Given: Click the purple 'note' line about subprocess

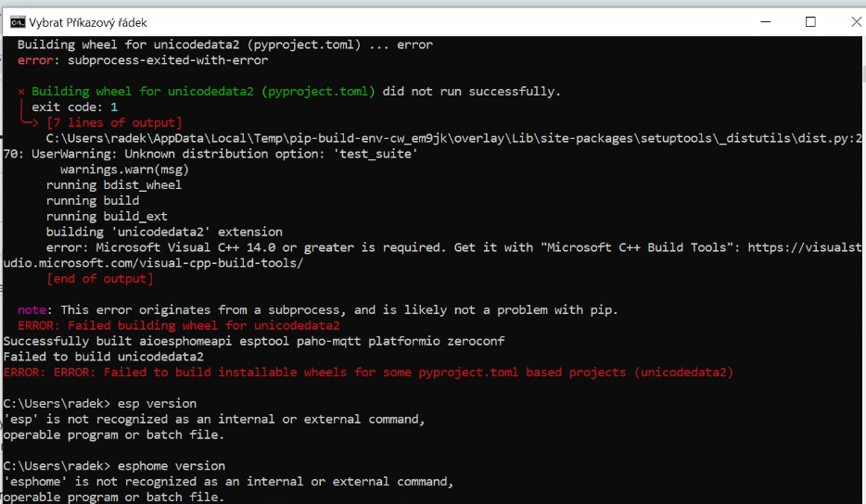Looking at the screenshot, I should coord(318,309).
